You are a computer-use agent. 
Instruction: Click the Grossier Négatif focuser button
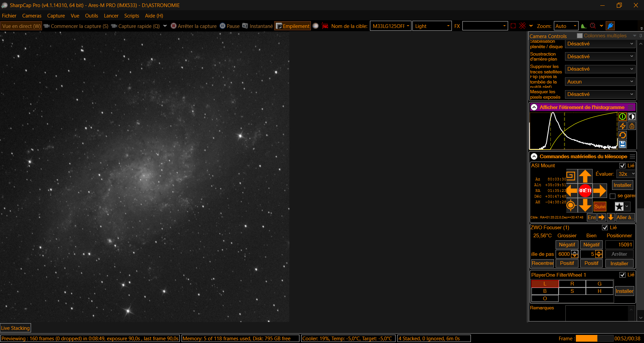pos(567,245)
